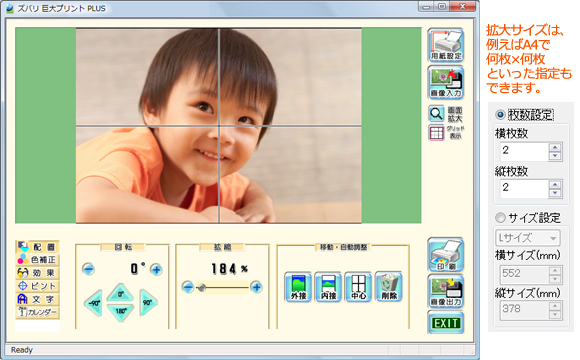The height and width of the screenshot is (360, 580).
Task: Decrease 縦枚数 with the down arrow
Action: 555,193
